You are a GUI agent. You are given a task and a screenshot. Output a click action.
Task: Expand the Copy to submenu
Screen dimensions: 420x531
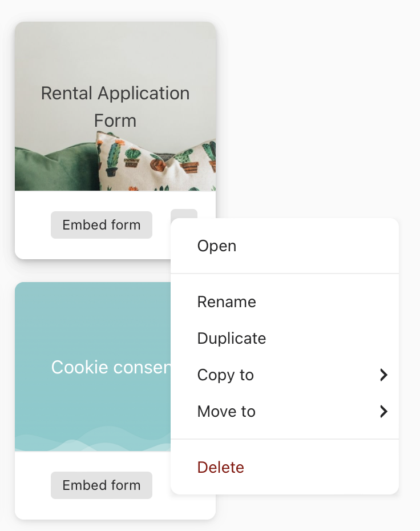[226, 375]
